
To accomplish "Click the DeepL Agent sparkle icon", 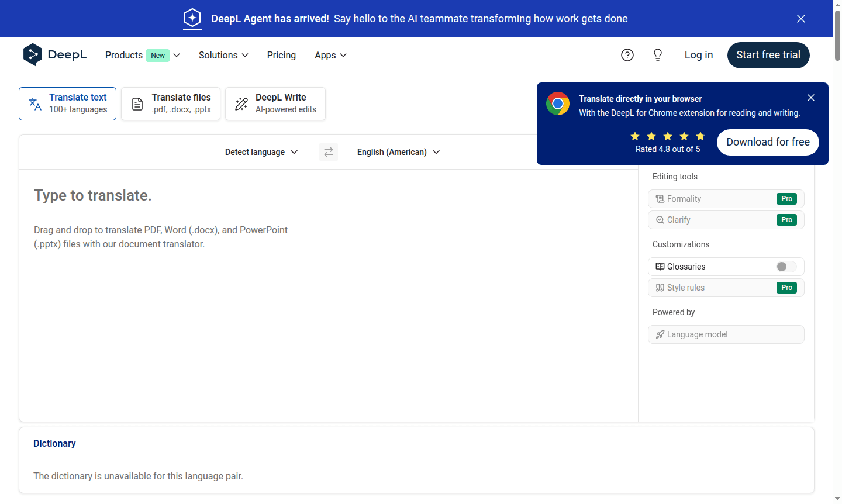I will pos(192,19).
